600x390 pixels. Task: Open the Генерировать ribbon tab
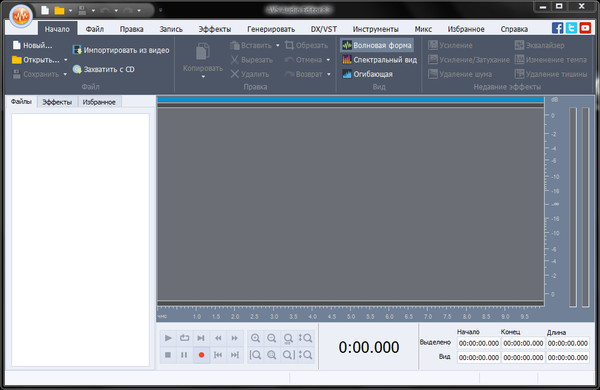[x=271, y=29]
